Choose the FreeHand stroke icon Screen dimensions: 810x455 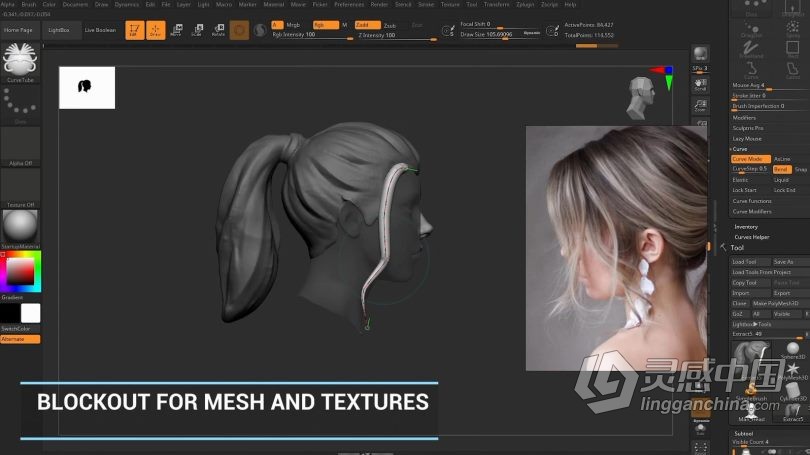click(x=751, y=49)
